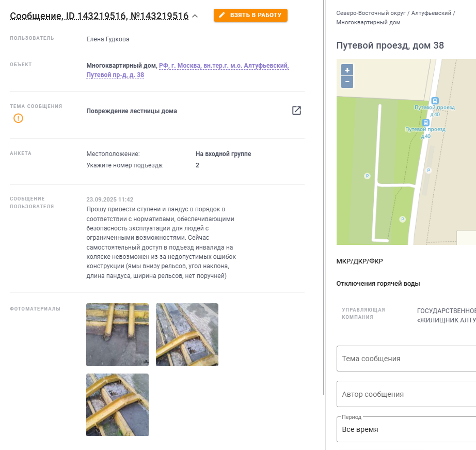Click the ВЗЯТЬ В РАБОТУ button

coord(250,15)
